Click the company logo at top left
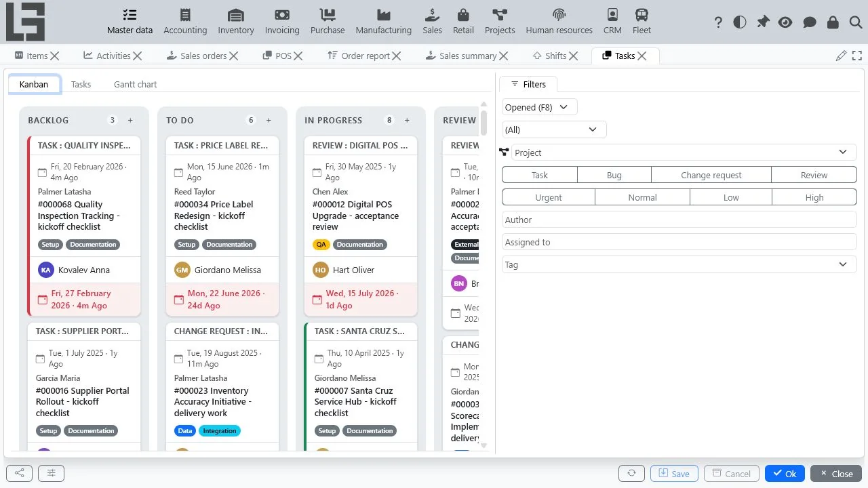868x488 pixels. click(x=26, y=22)
